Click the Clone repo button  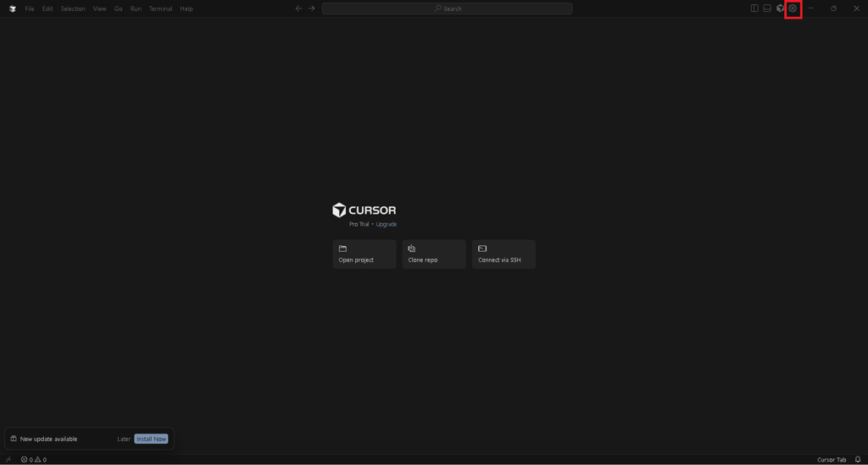pos(434,254)
